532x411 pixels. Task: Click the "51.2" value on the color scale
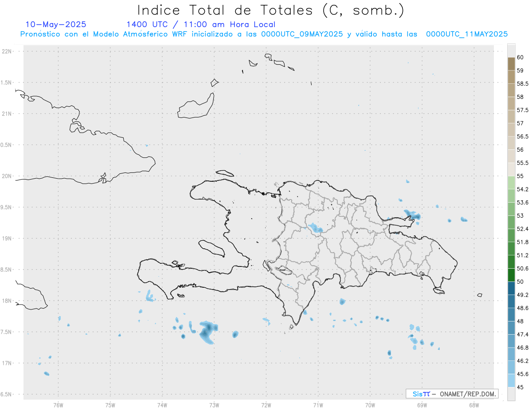click(523, 255)
